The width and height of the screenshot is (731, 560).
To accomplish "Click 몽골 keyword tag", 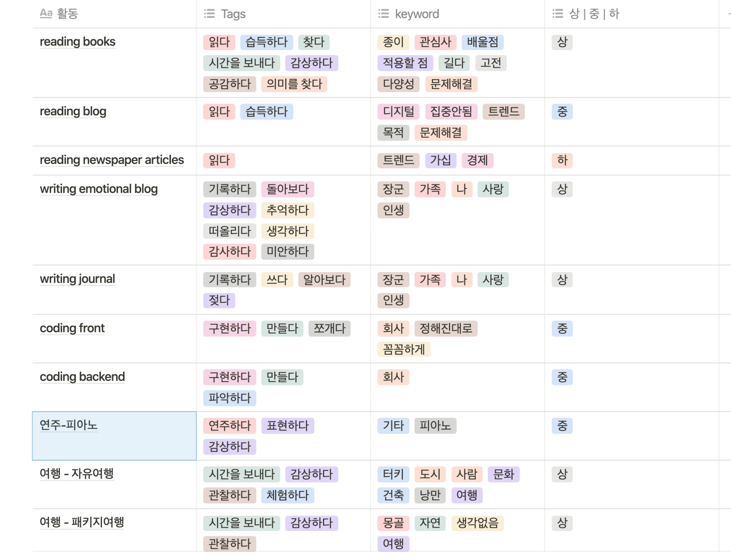I will coord(393,523).
